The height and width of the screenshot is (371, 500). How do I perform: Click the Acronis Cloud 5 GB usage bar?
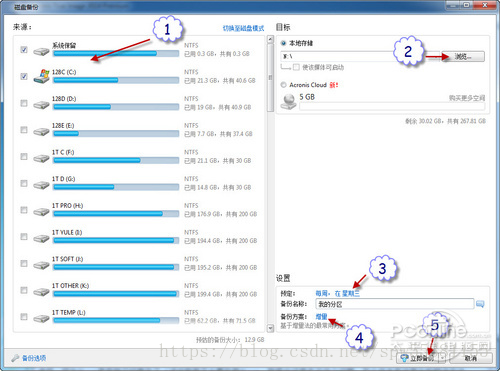coord(392,106)
